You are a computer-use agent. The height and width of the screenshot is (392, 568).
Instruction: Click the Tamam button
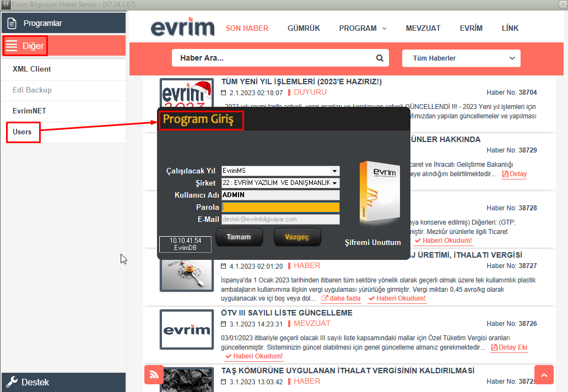[239, 237]
